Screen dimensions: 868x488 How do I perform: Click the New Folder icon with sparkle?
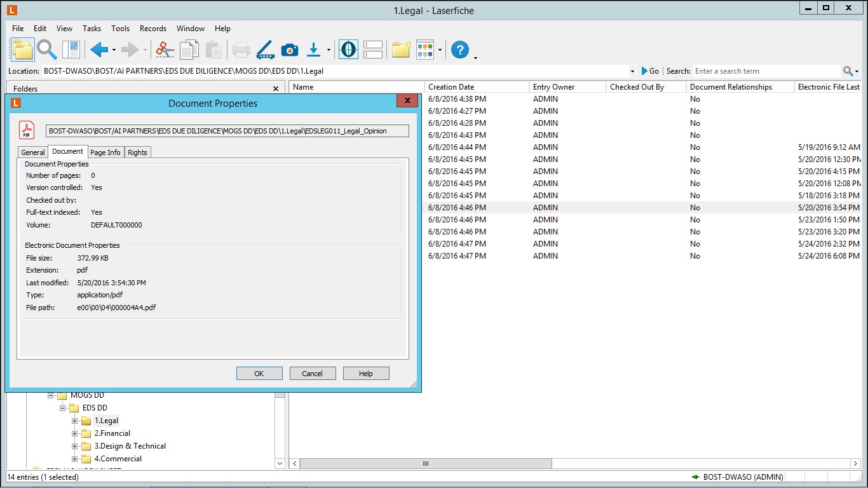click(401, 50)
